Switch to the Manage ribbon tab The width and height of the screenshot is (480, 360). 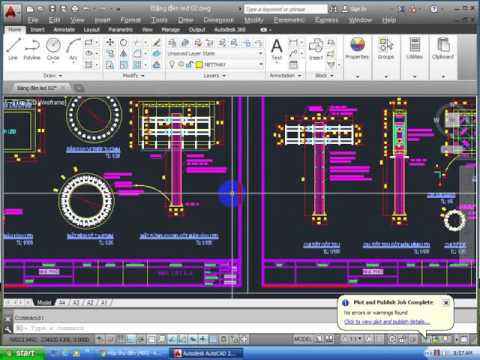tap(171, 30)
